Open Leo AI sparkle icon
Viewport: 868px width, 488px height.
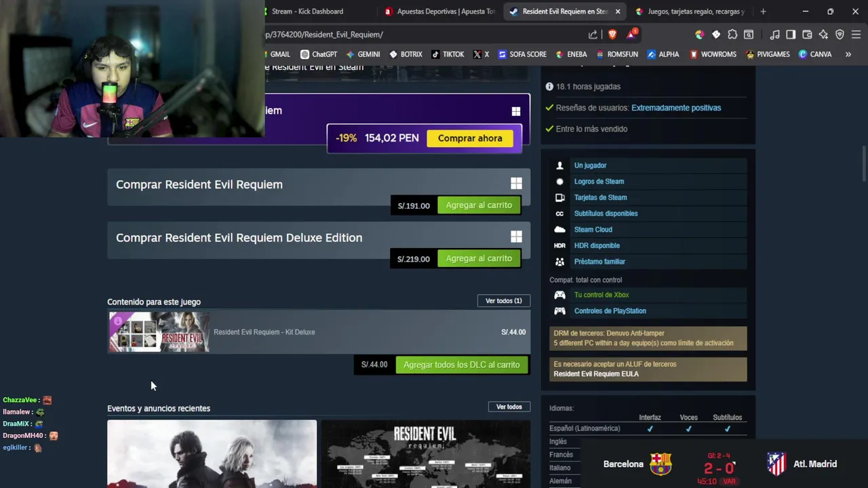(823, 35)
